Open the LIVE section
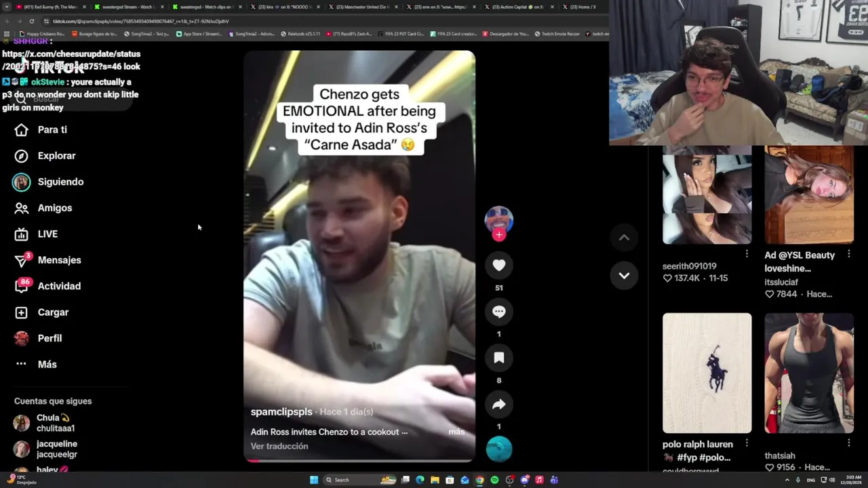 (x=37, y=234)
